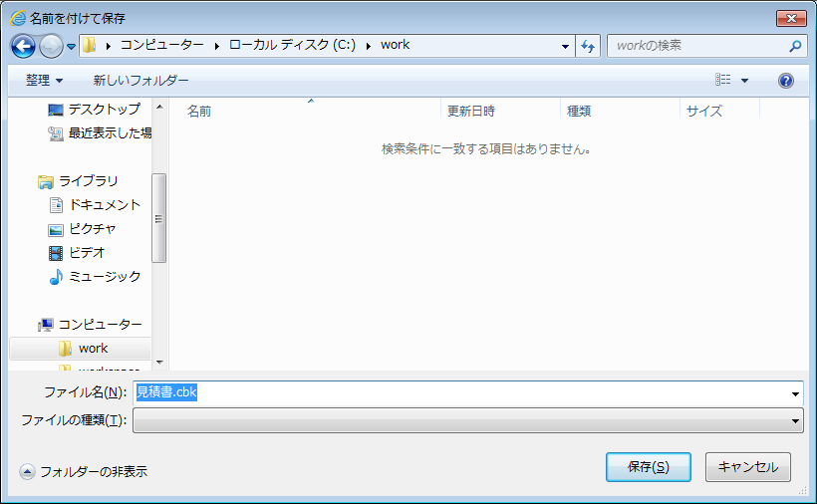Click the キャンセル button

(747, 467)
